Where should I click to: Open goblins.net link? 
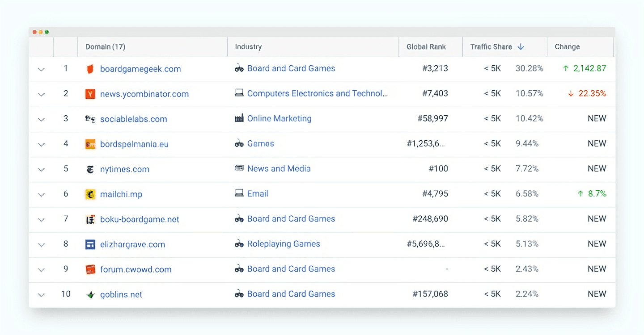tap(121, 294)
